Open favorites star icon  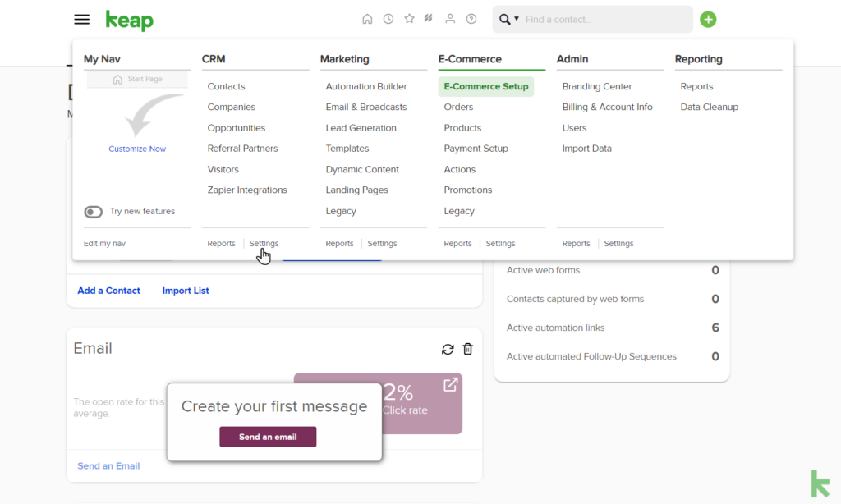pyautogui.click(x=409, y=19)
